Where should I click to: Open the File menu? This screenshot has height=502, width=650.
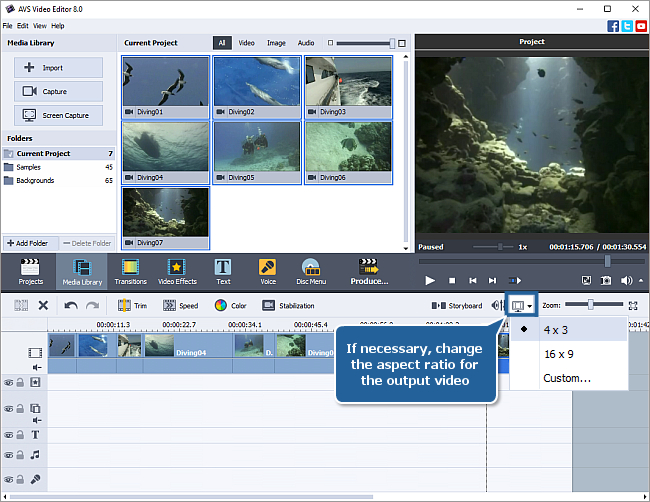click(7, 26)
